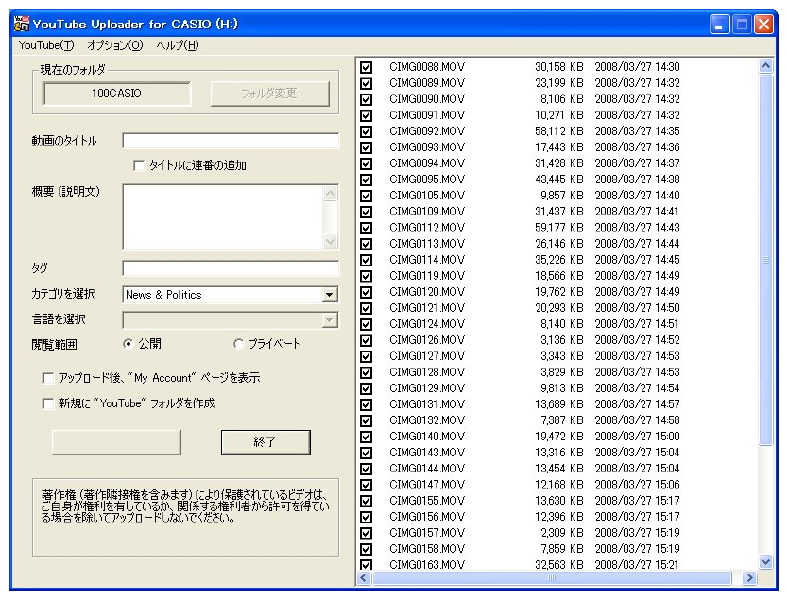This screenshot has height=600, width=788.
Task: Select the 公開 radio button
Action: 128,344
